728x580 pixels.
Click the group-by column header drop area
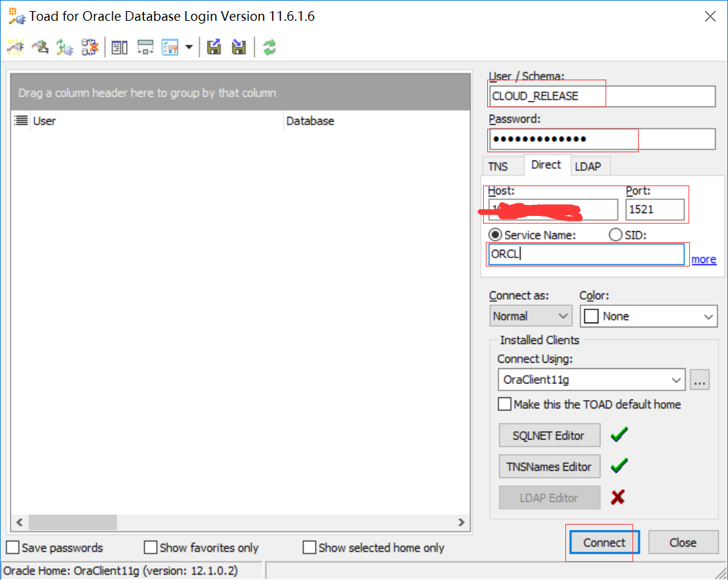click(241, 93)
